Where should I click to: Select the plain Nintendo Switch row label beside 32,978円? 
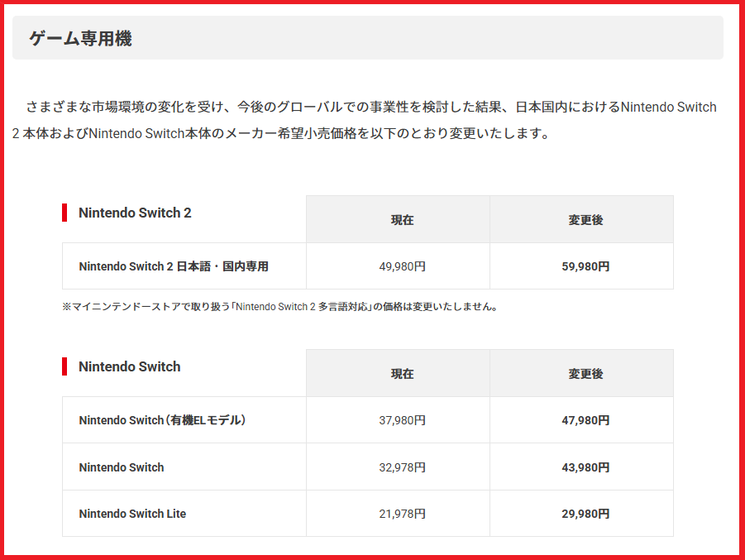pos(122,467)
